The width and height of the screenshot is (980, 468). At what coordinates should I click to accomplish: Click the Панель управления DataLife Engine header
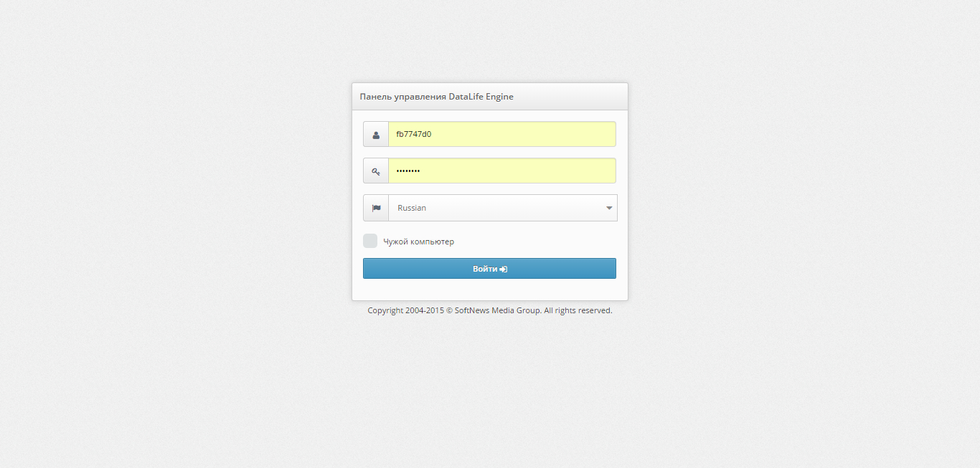pyautogui.click(x=436, y=97)
